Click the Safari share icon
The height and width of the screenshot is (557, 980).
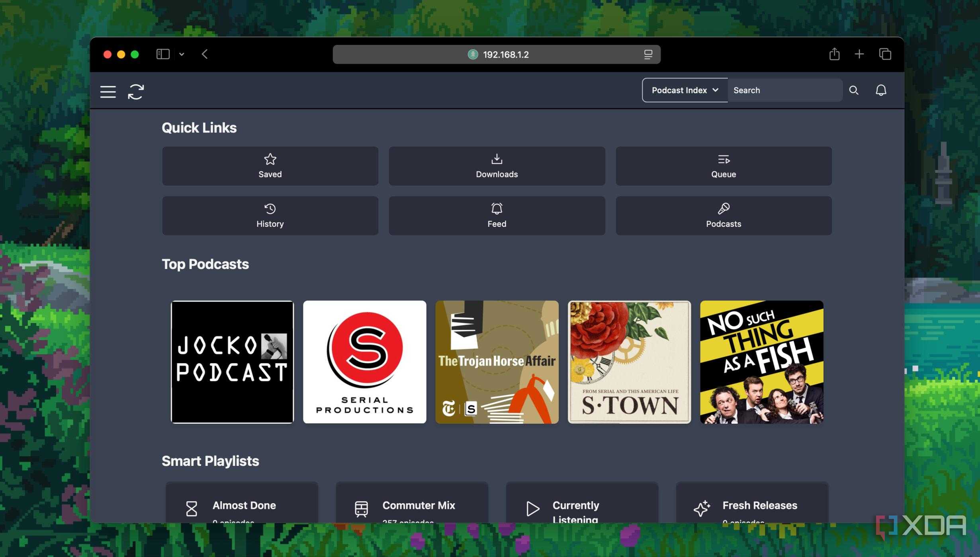pyautogui.click(x=834, y=54)
